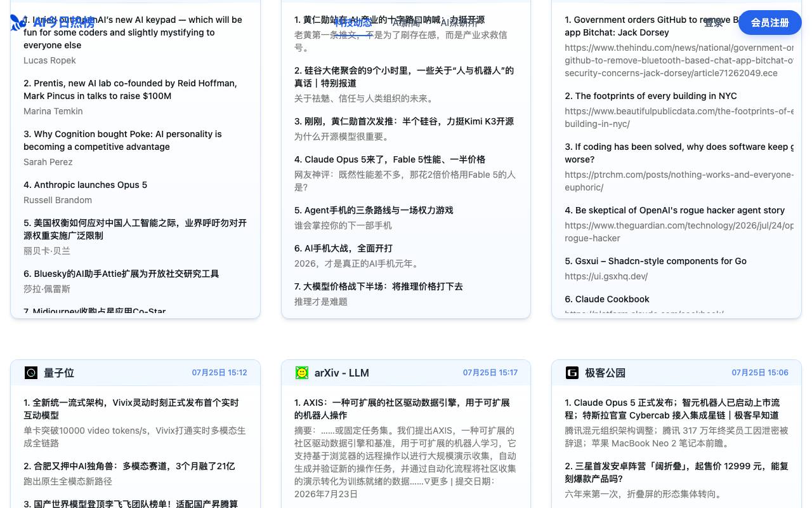Image resolution: width=812 pixels, height=508 pixels.
Task: Open 国产世界模型登顶李飞飞团队榜单 article
Action: click(131, 504)
